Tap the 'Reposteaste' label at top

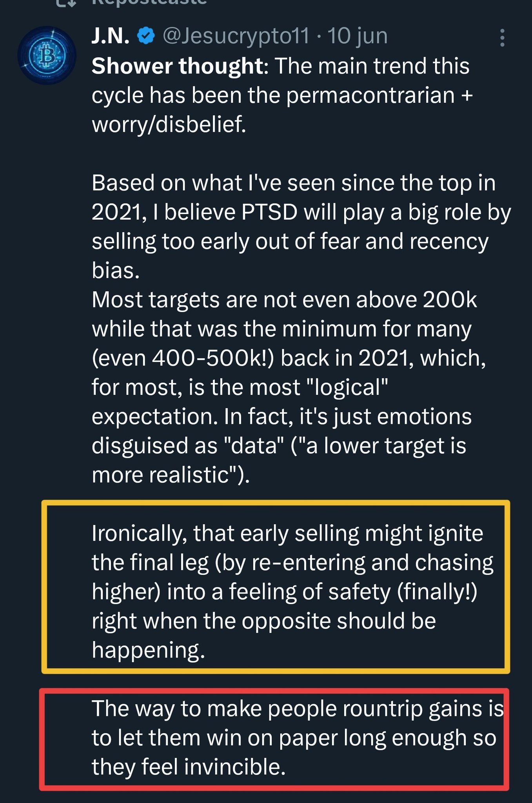tap(149, 2)
